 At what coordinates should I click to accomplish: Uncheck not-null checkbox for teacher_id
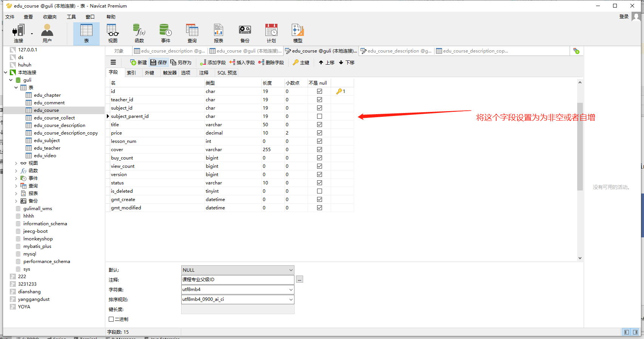(319, 99)
